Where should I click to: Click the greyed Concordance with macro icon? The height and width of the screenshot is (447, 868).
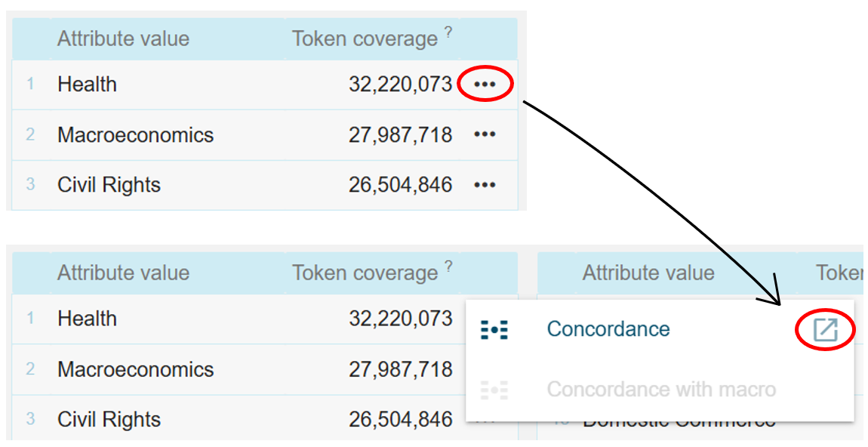click(494, 390)
